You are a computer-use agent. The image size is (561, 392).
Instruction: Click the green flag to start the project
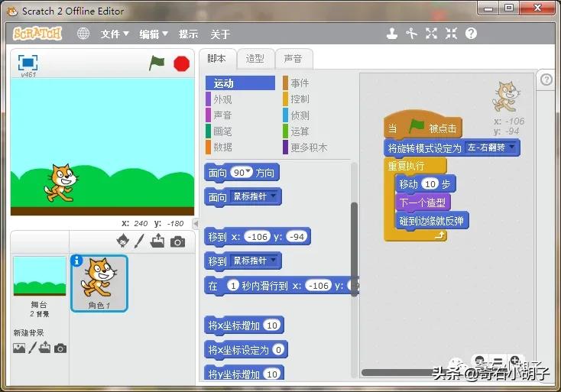[x=157, y=63]
